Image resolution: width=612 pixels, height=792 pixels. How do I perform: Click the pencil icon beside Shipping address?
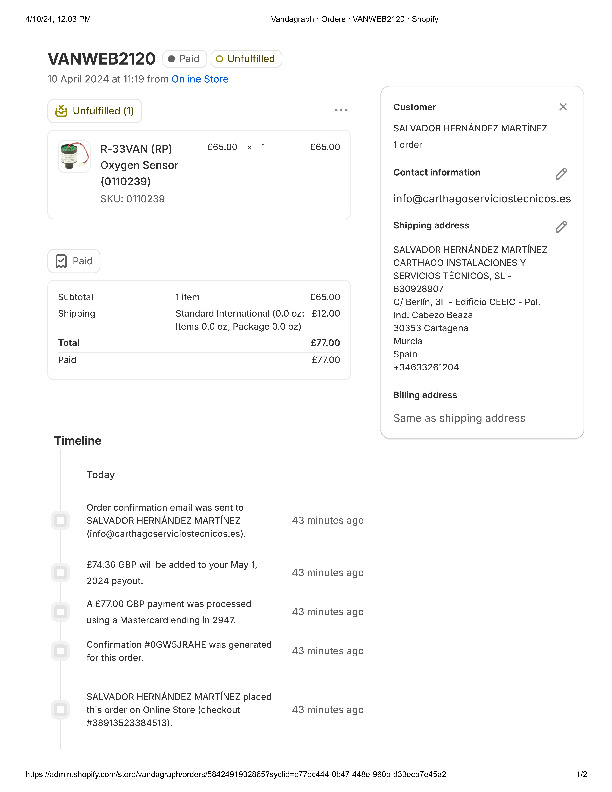[x=562, y=227]
